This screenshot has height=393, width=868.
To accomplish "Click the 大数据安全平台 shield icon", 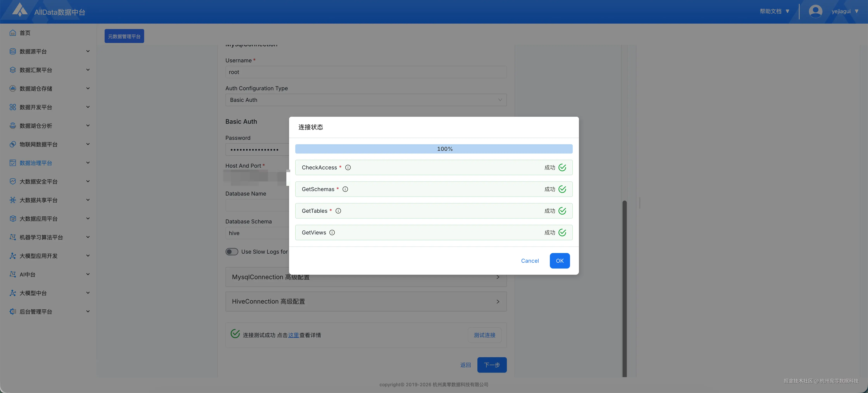I will (13, 181).
